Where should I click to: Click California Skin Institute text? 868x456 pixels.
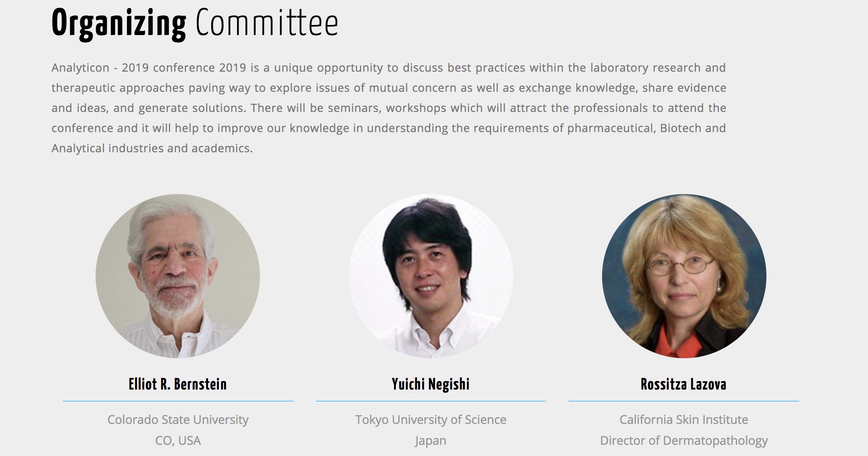[x=683, y=420]
